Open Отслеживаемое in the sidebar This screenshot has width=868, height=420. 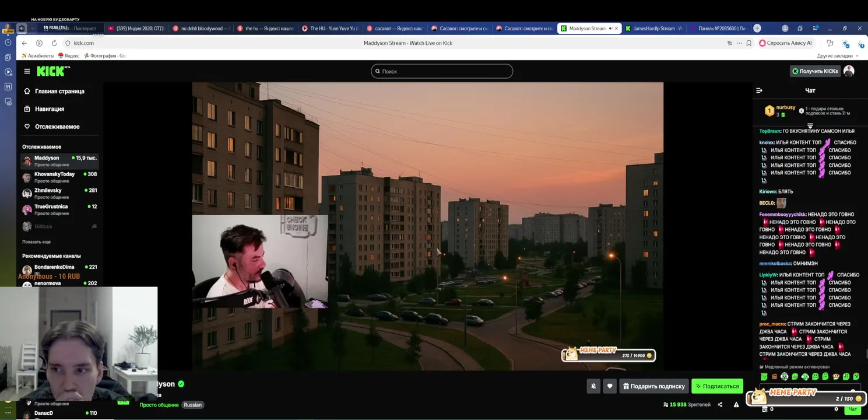click(52, 127)
